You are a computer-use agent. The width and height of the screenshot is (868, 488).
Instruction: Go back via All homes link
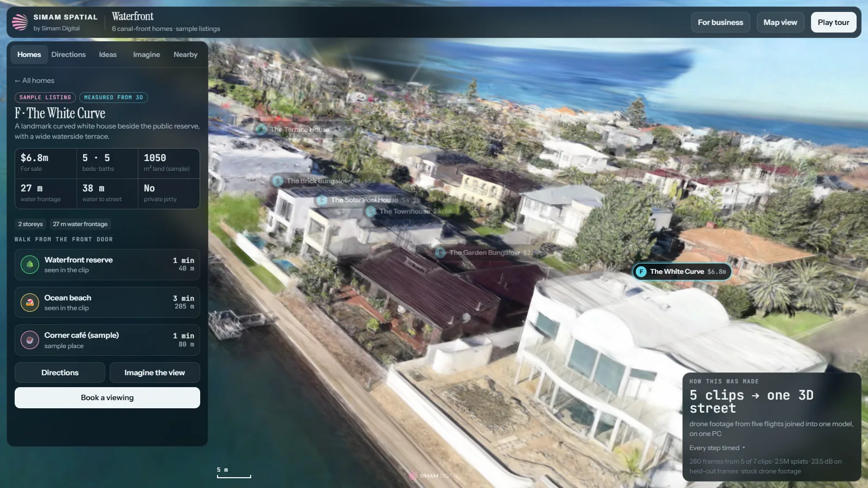(x=34, y=80)
